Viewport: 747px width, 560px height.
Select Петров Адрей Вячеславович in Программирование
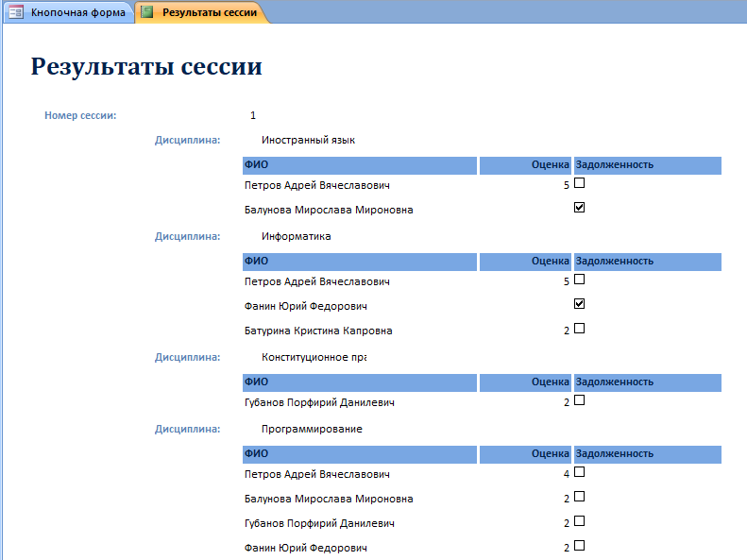pos(316,474)
